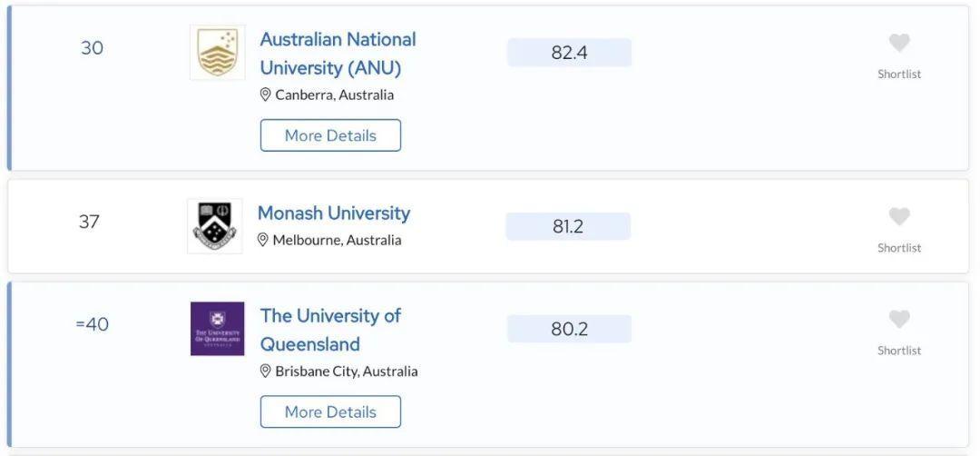Click the Monash University shield logo

pos(215,226)
